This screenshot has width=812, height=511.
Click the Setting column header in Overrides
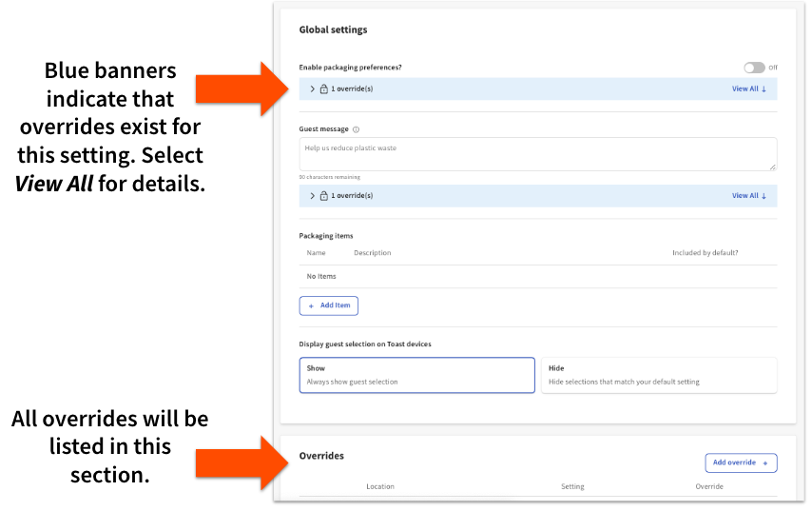coord(572,486)
